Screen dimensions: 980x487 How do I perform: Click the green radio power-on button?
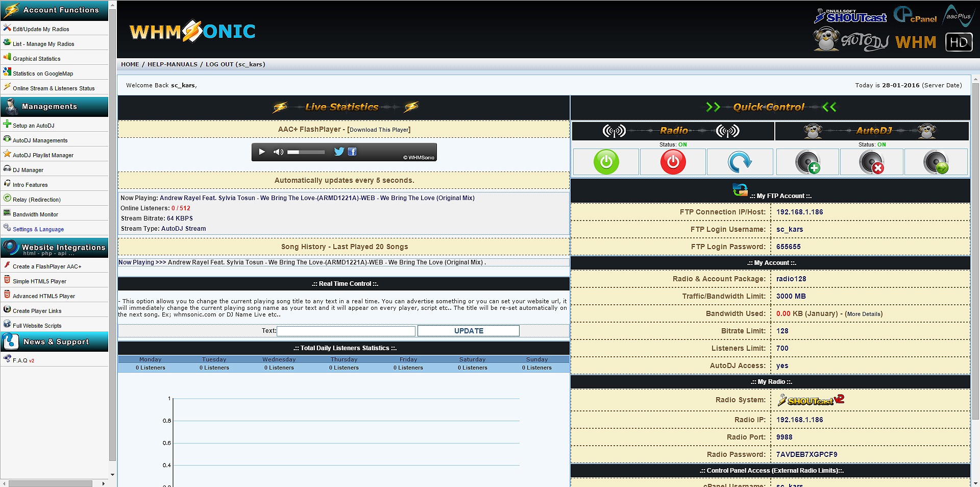(x=606, y=162)
